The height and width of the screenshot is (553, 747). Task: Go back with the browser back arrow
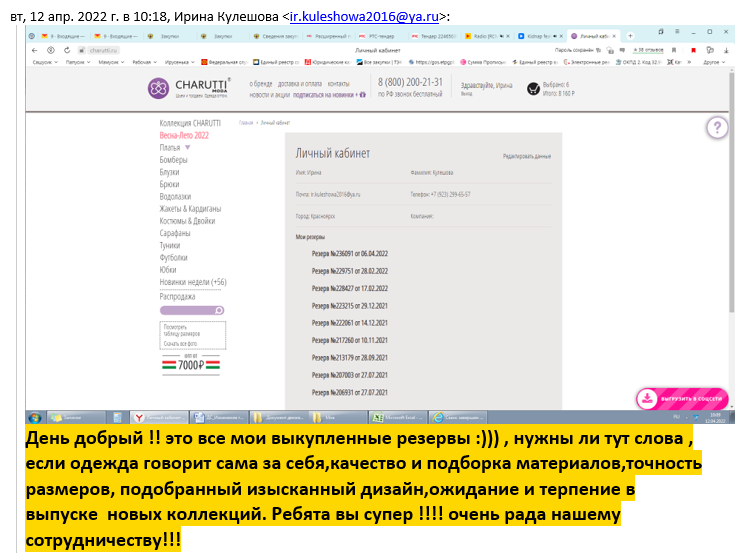click(x=34, y=50)
